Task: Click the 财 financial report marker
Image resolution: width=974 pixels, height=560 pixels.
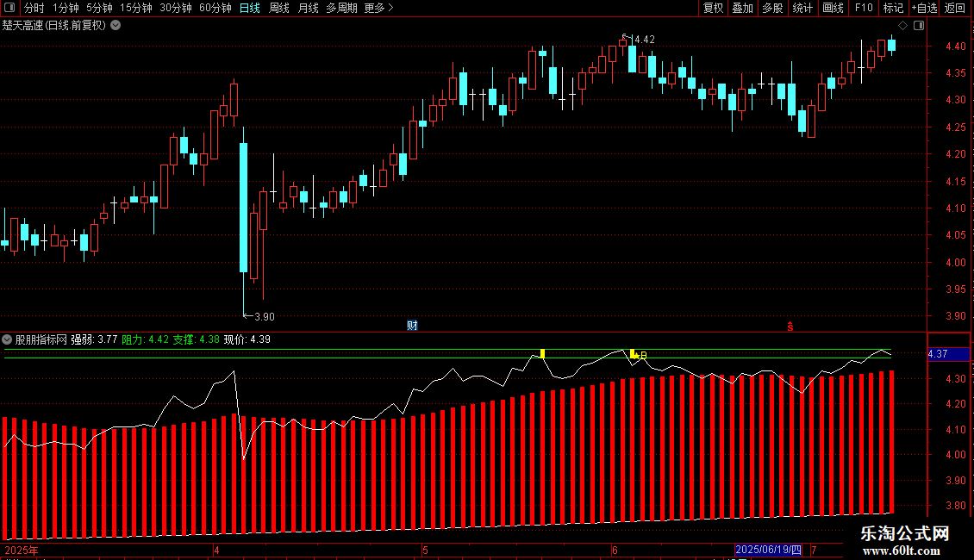Action: pos(413,326)
